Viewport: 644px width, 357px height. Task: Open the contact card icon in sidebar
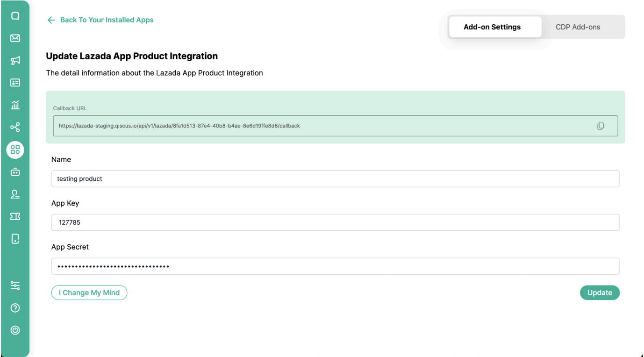[15, 82]
